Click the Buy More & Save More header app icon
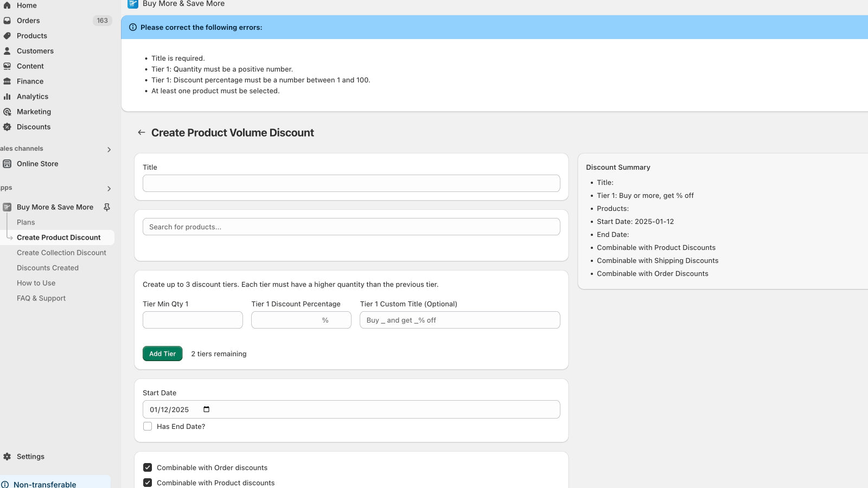This screenshot has width=868, height=488. pos(133,4)
